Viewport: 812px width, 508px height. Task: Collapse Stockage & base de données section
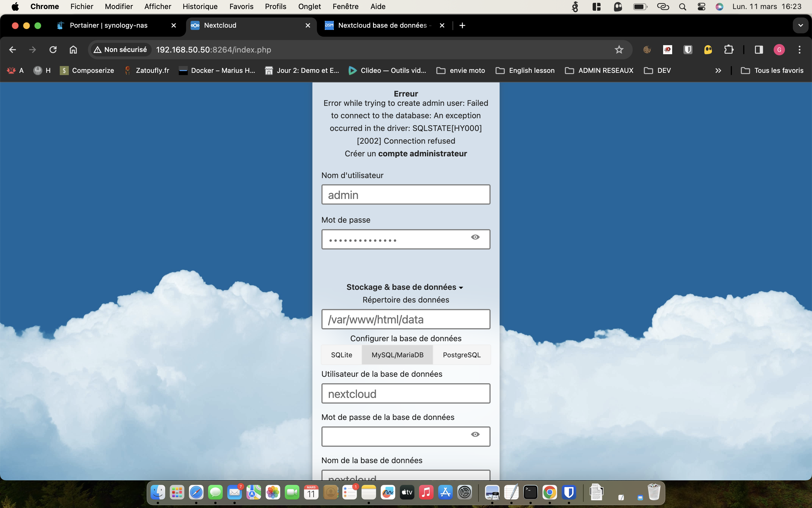[x=405, y=287]
